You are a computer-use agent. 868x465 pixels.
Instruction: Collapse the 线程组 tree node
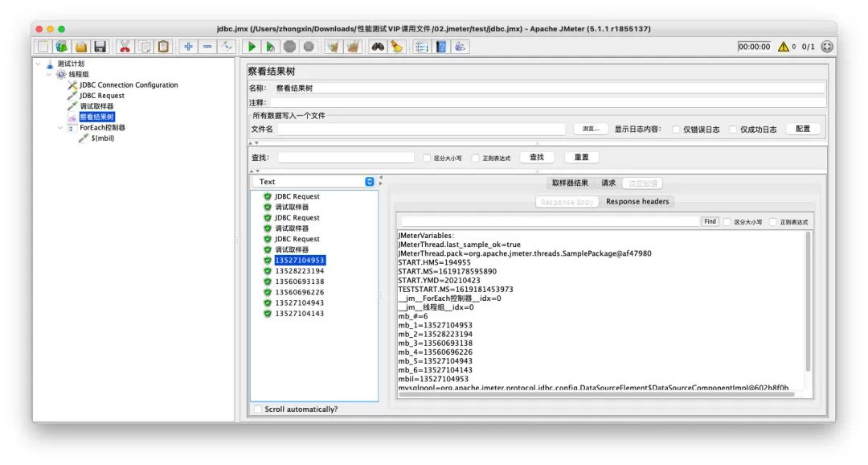click(x=49, y=74)
